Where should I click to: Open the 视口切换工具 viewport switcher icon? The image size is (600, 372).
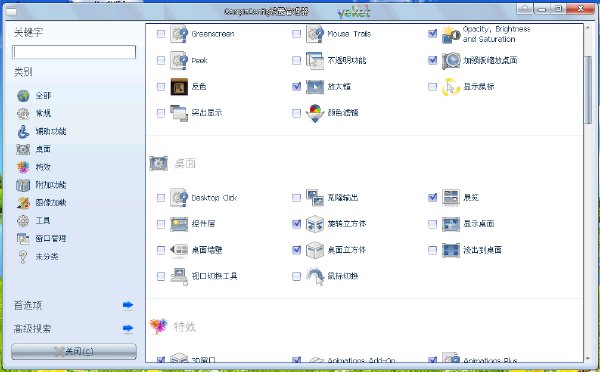(179, 276)
